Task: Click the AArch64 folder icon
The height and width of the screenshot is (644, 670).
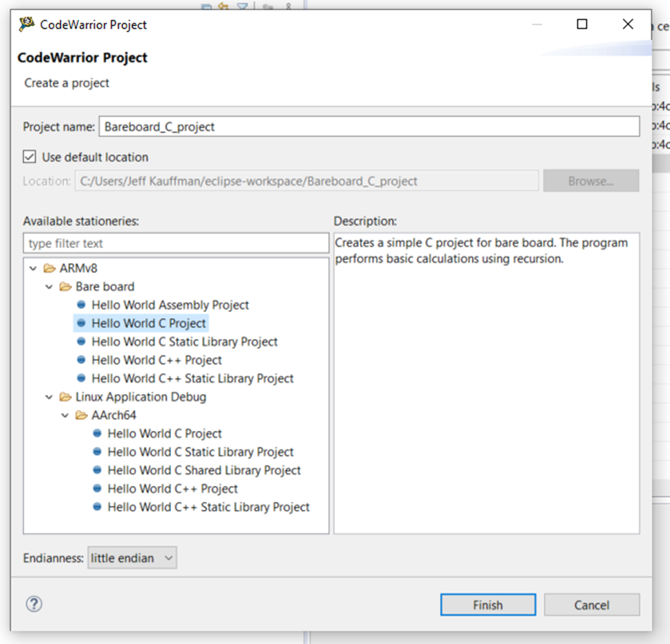Action: pos(82,415)
